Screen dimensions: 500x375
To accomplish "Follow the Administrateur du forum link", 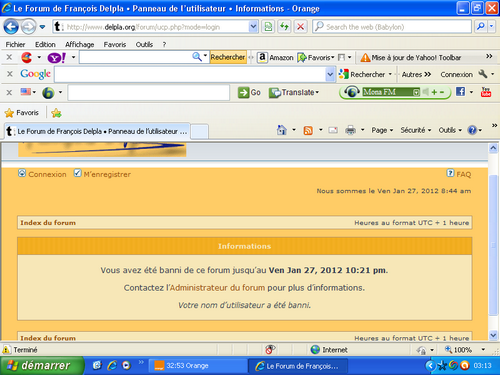I will tap(217, 288).
